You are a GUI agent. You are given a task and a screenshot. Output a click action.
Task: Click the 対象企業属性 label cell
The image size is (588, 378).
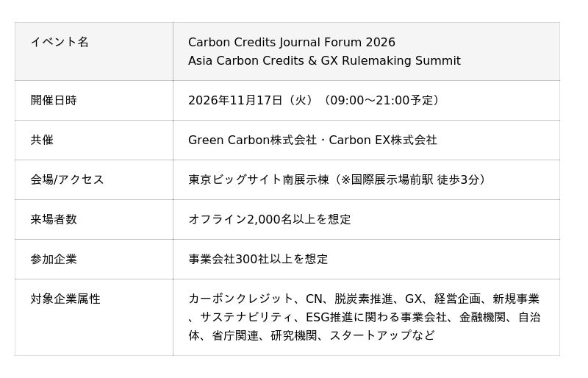(94, 318)
